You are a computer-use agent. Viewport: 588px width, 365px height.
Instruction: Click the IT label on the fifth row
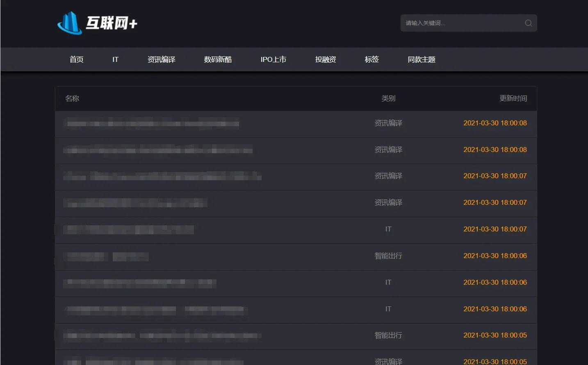click(388, 229)
